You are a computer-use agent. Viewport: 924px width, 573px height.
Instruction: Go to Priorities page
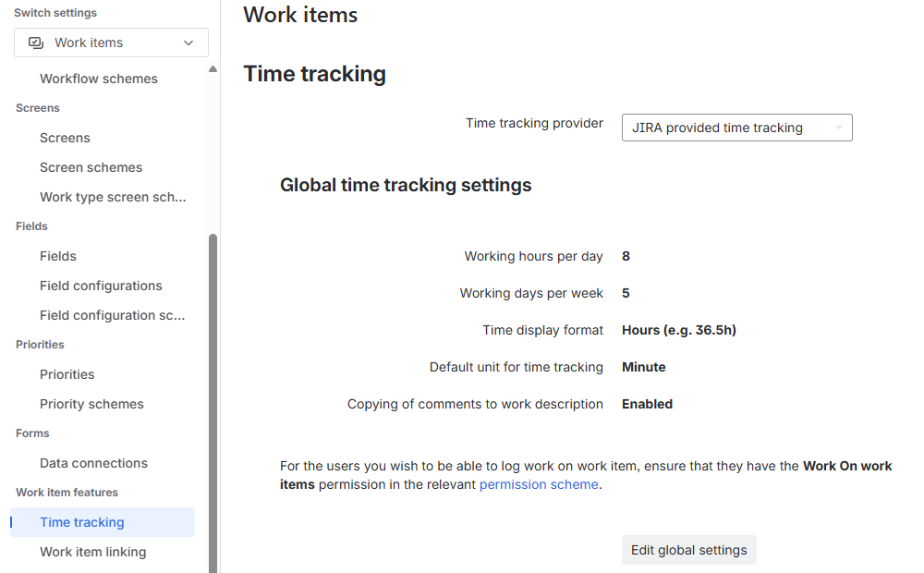[x=67, y=374]
